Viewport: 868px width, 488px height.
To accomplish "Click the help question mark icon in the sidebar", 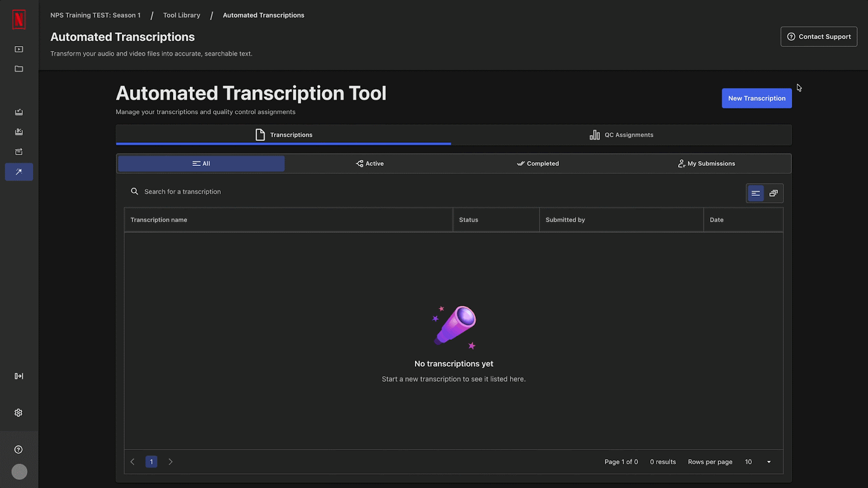I will [x=18, y=450].
